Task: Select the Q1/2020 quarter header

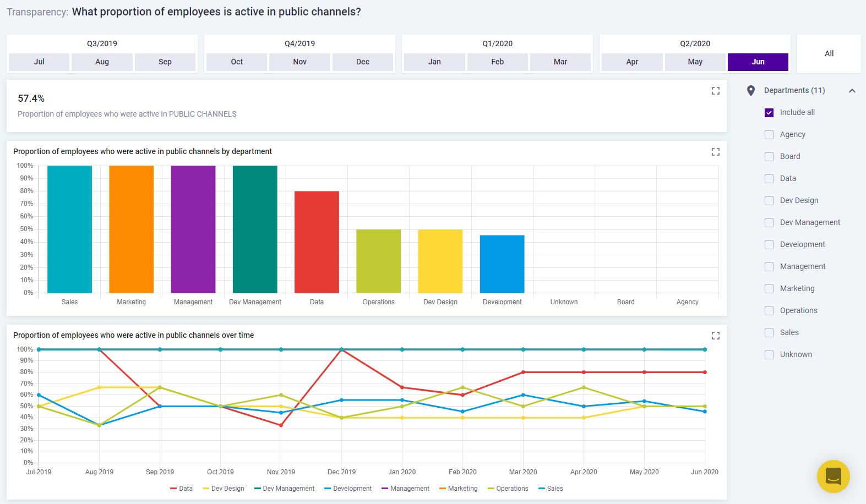Action: pos(497,43)
